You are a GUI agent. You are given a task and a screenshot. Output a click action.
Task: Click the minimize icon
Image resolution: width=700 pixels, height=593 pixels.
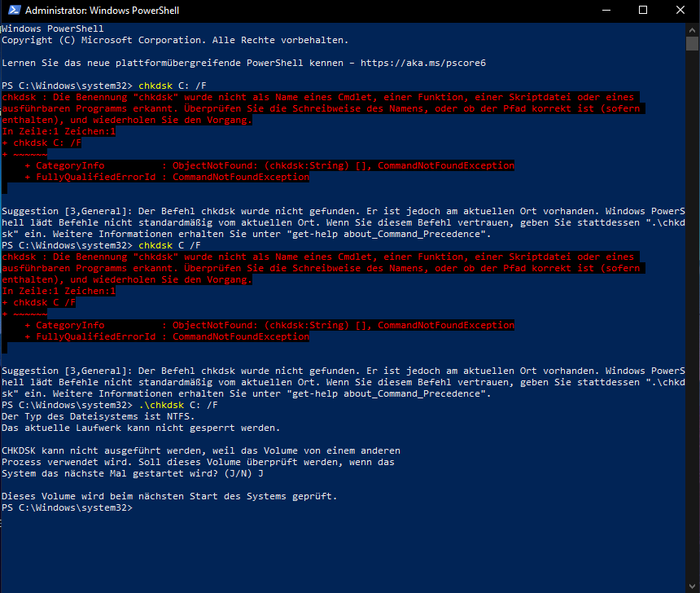(x=606, y=11)
